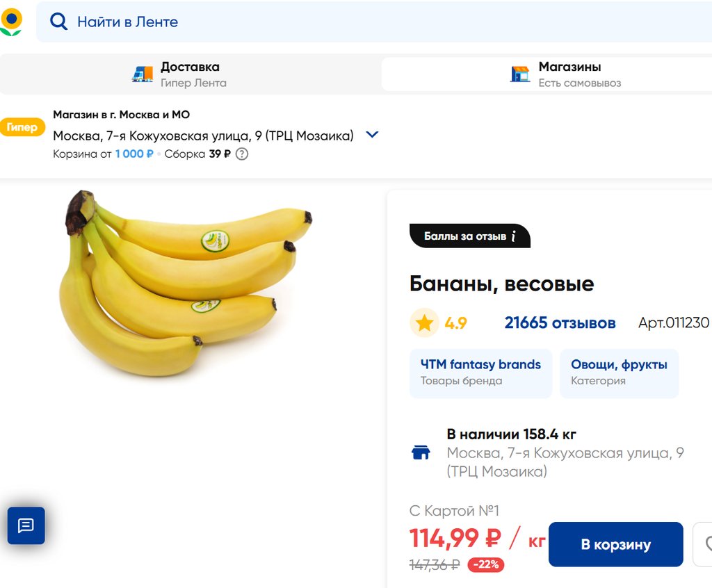Open the chat support widget

26,525
